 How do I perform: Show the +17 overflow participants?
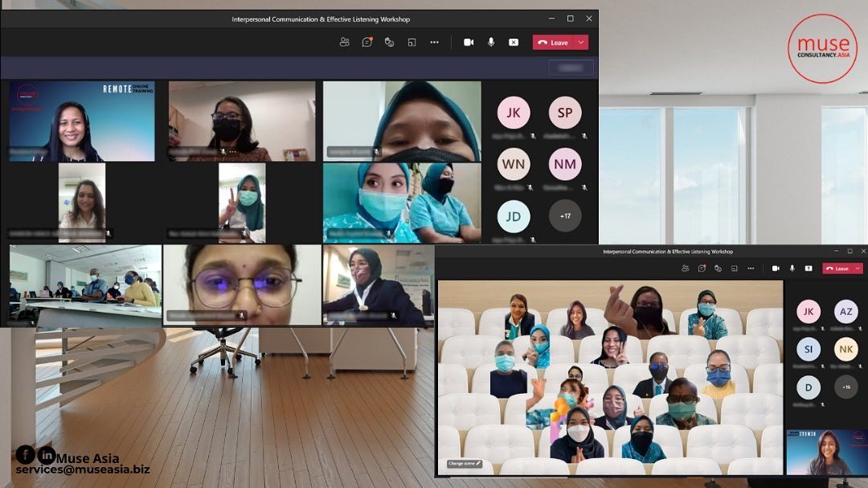565,216
